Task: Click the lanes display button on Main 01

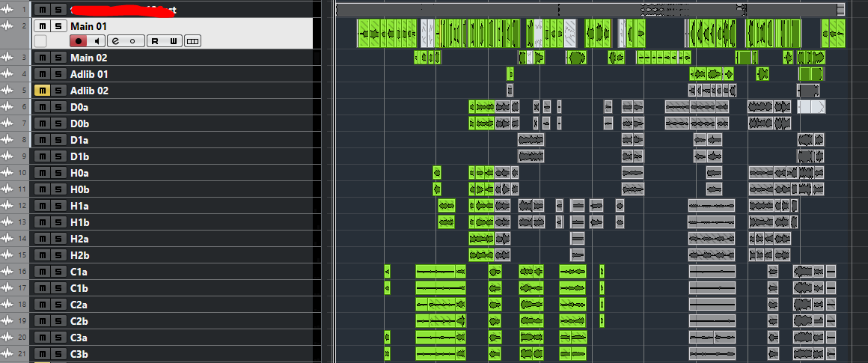Action: coord(192,41)
